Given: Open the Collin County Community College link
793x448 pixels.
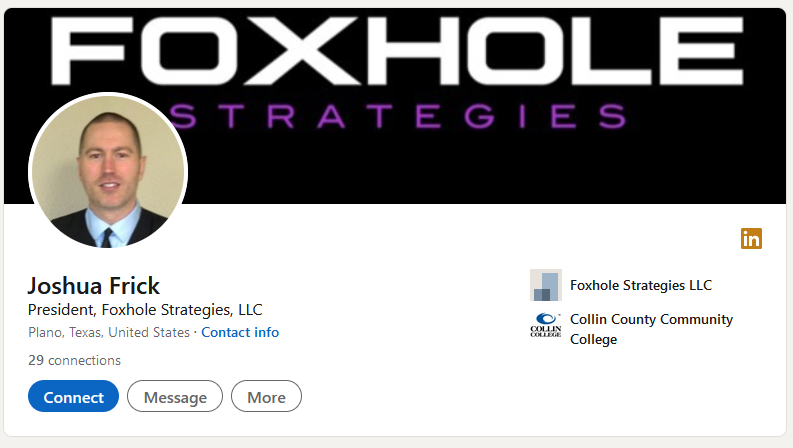Looking at the screenshot, I should 651,329.
